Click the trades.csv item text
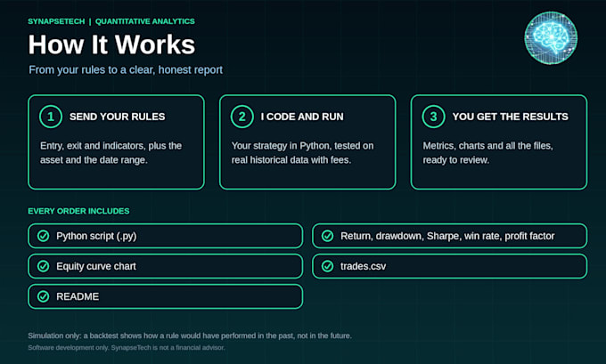The width and height of the screenshot is (606, 364). point(363,266)
